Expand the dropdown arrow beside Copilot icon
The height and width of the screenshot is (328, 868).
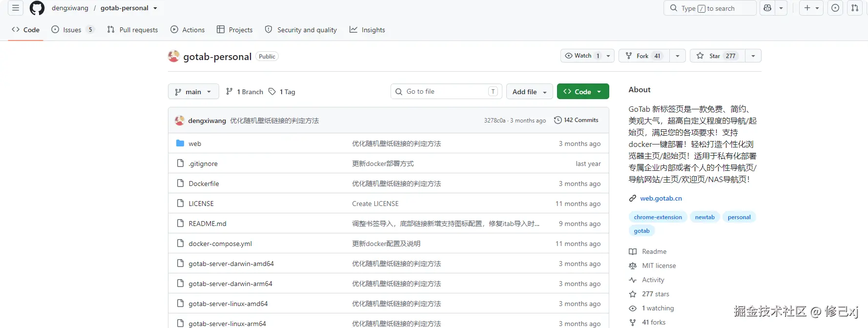[781, 8]
